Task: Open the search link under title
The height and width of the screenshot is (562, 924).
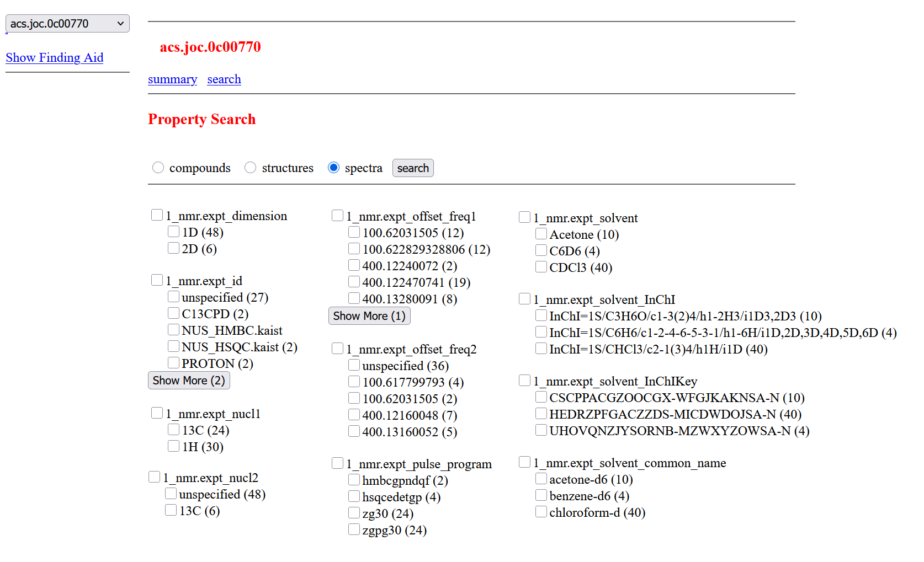Action: click(224, 79)
